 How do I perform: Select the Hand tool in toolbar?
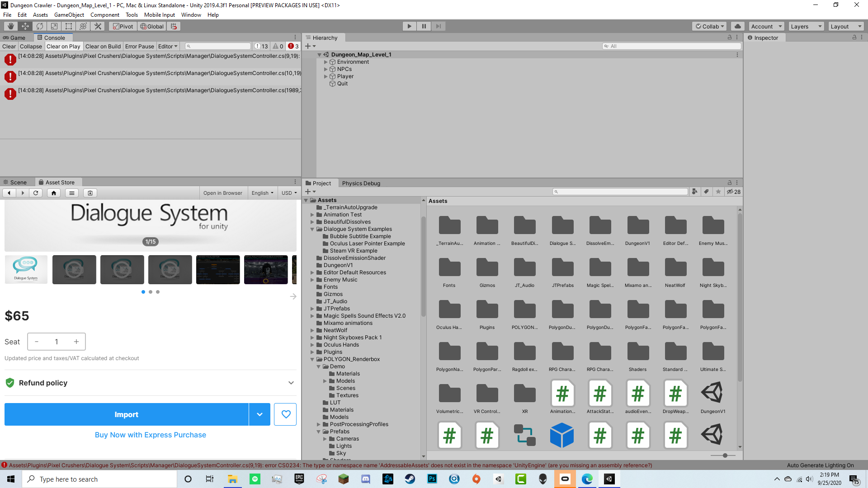(11, 26)
